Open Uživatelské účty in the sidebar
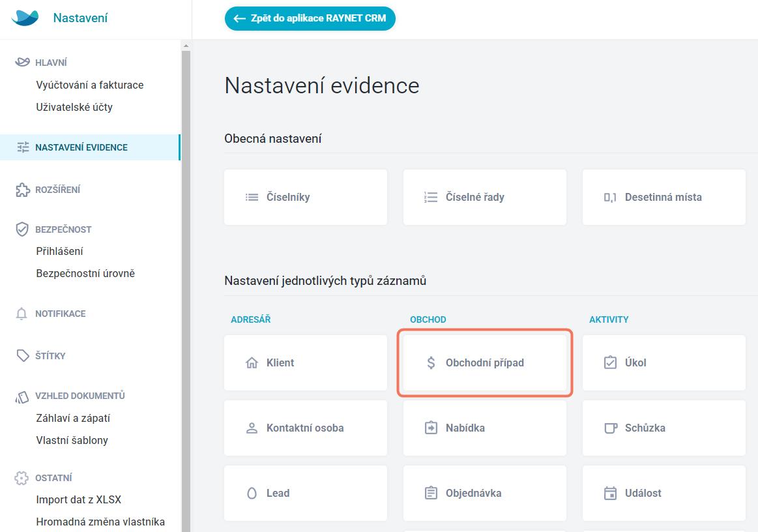 coord(74,107)
